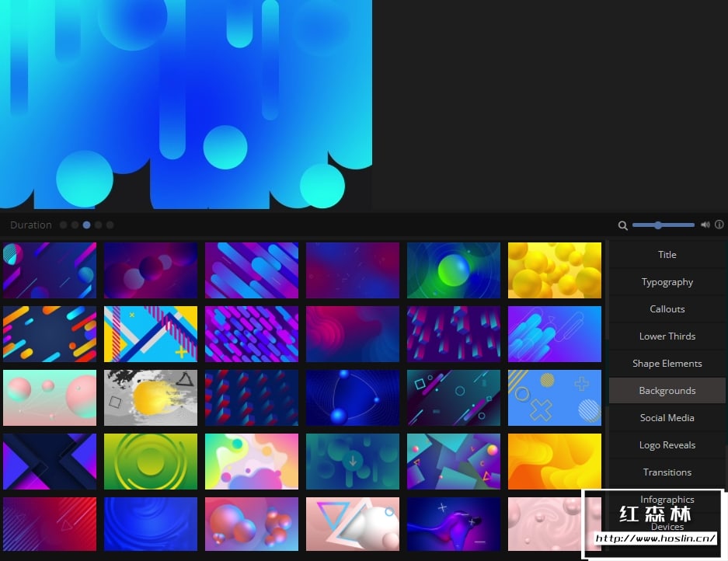Choose the green sphere on blue rings thumbnail
The height and width of the screenshot is (561, 728).
[x=454, y=270]
